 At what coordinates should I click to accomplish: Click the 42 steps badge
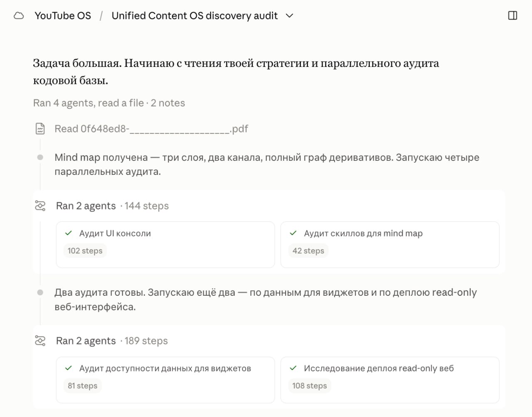tap(308, 251)
